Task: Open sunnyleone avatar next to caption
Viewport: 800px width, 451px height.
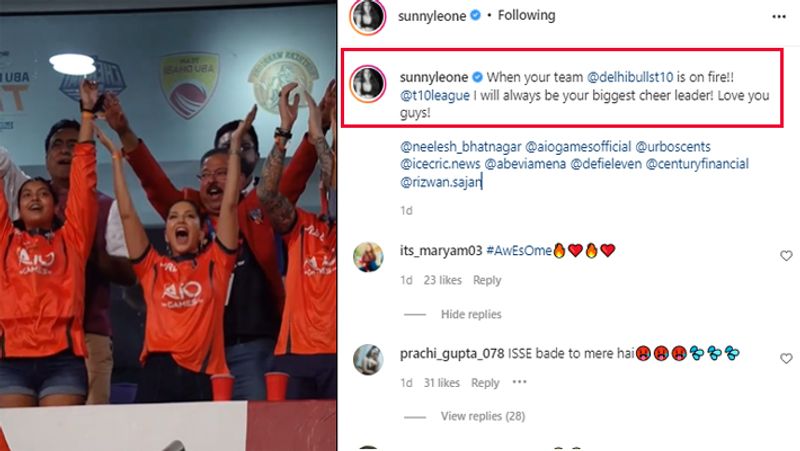Action: pyautogui.click(x=367, y=84)
